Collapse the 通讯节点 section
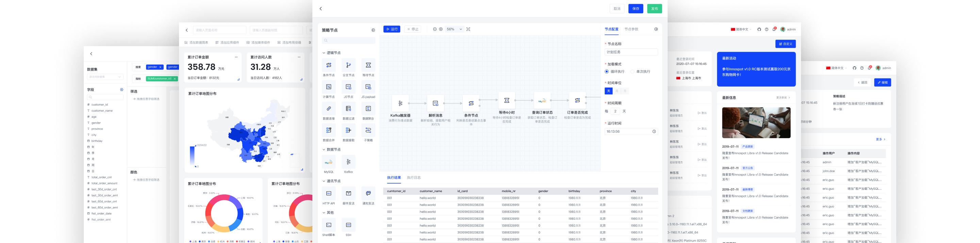 (x=324, y=182)
